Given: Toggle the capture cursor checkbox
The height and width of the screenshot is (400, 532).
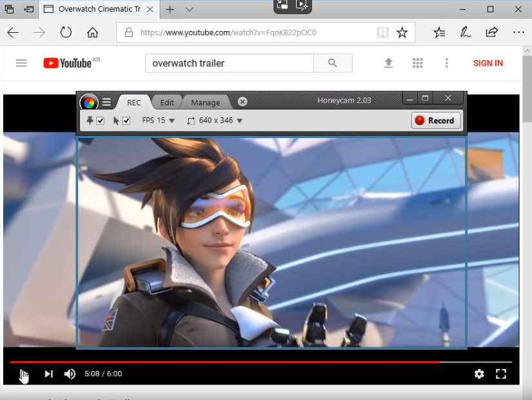Looking at the screenshot, I should [x=126, y=121].
